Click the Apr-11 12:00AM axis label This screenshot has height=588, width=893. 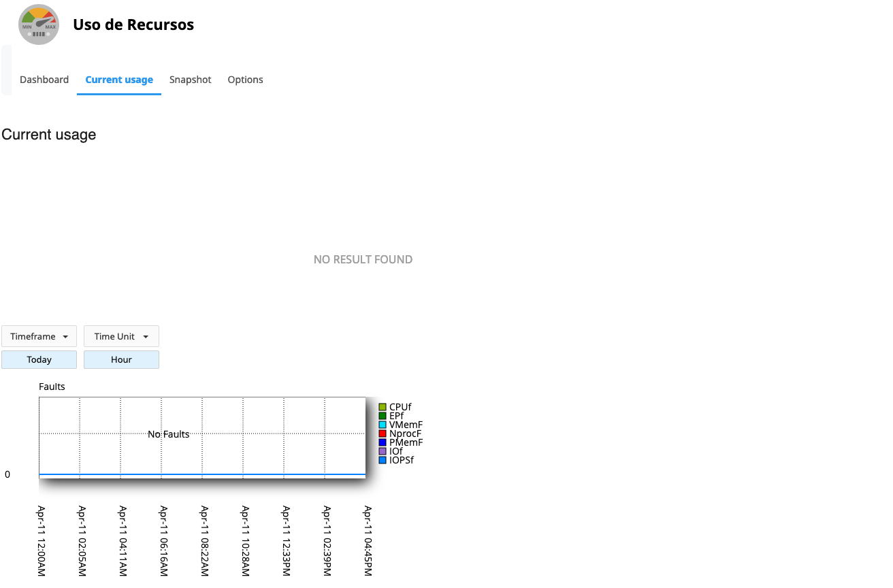(x=41, y=540)
